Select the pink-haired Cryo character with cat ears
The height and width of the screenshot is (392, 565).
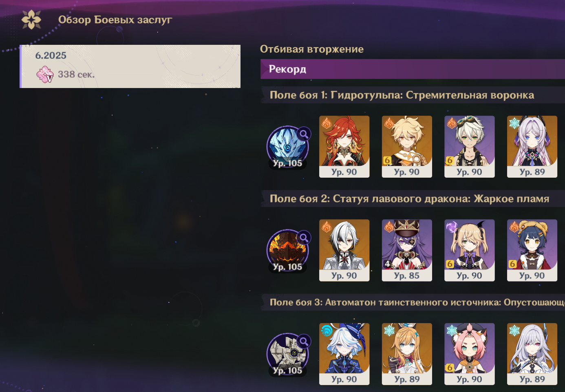click(469, 354)
